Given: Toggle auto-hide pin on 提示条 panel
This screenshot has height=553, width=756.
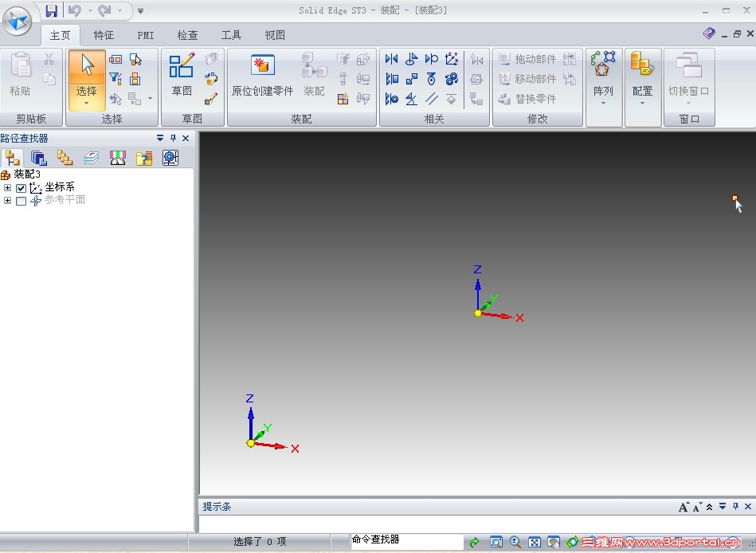Looking at the screenshot, I should coord(735,506).
